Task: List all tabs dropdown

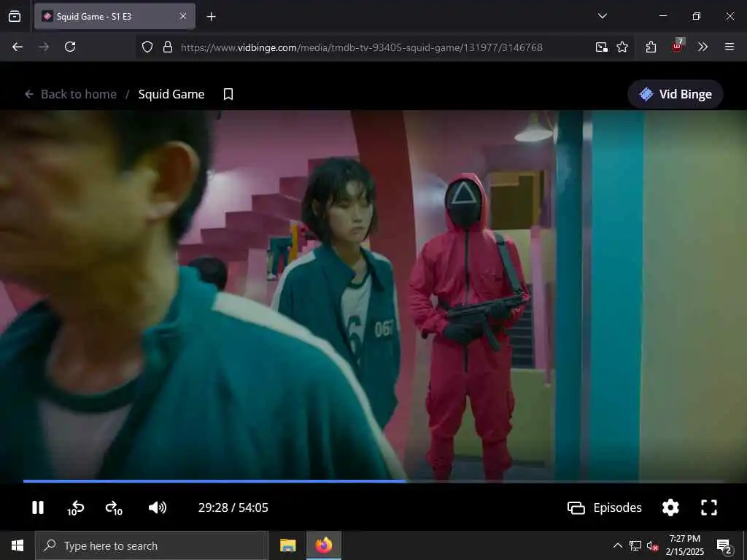Action: point(603,16)
